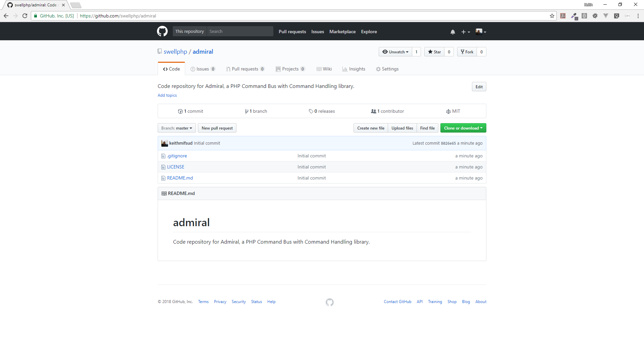Click Create new file
The image size is (644, 348).
[371, 128]
